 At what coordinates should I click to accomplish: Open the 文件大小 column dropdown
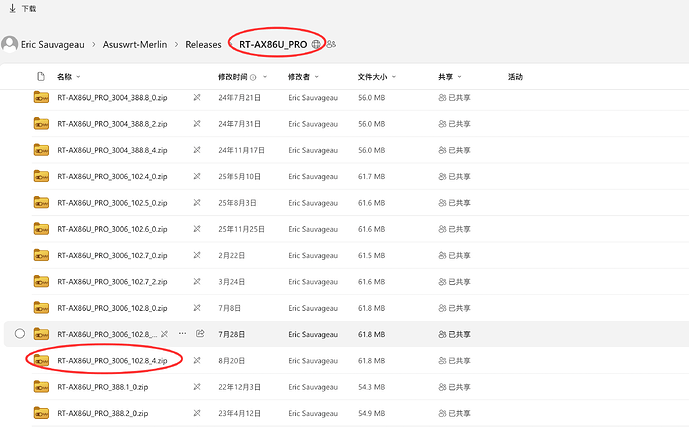[394, 77]
